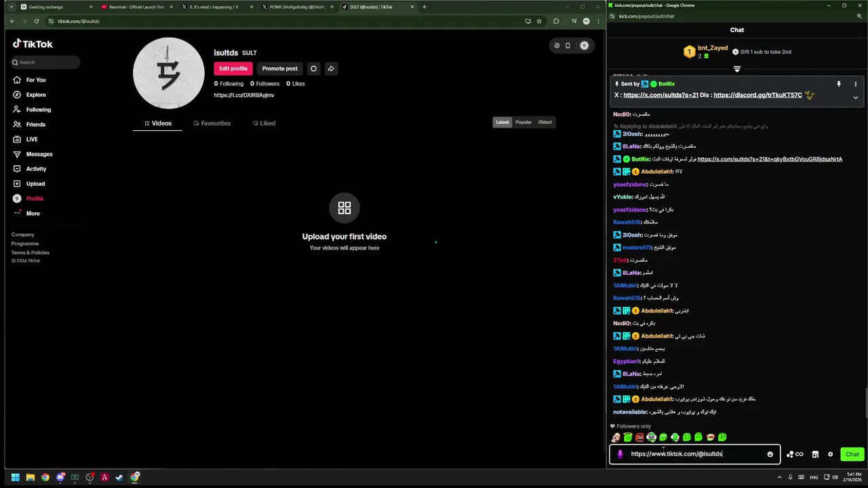
Task: Click the TikTok search field
Action: [45, 62]
